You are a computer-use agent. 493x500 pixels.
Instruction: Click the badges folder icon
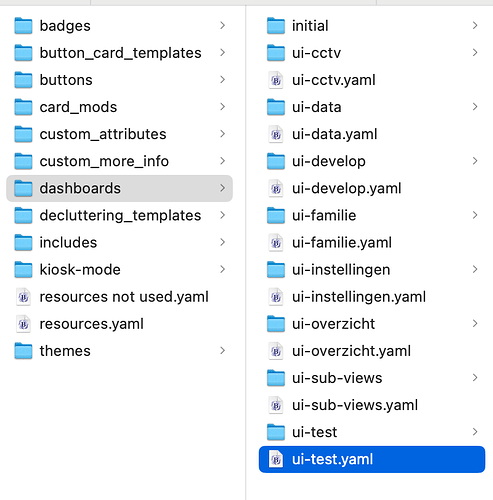(x=23, y=26)
